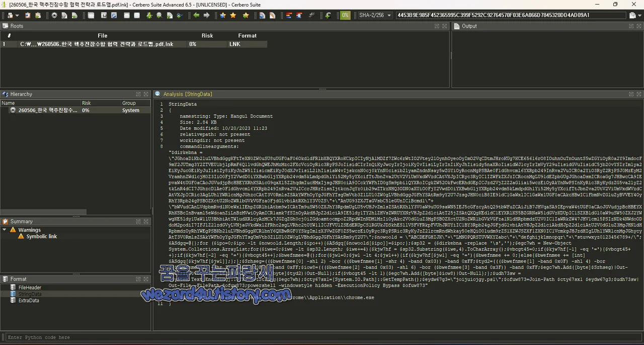Close the Analysis [StringData] panel
Viewport: 644px width, 345px height.
pyautogui.click(x=638, y=94)
